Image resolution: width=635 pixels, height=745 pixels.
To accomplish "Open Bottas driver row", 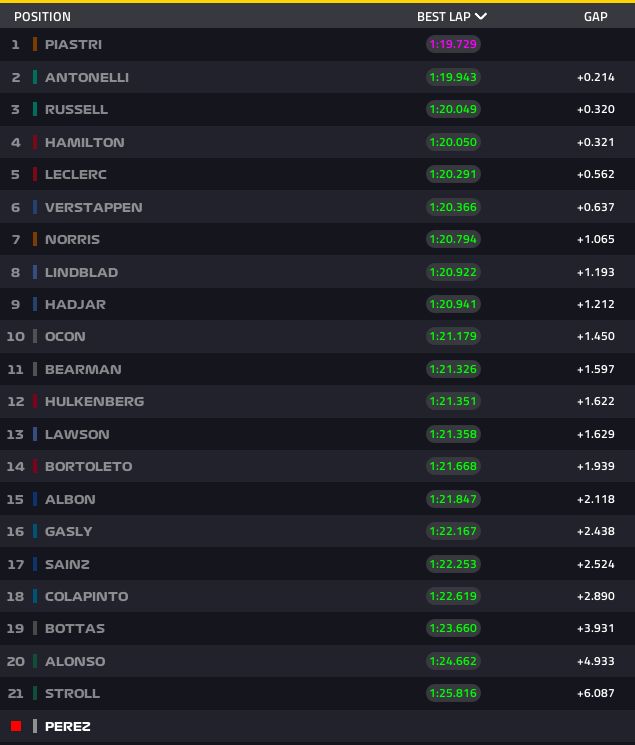I will [318, 628].
